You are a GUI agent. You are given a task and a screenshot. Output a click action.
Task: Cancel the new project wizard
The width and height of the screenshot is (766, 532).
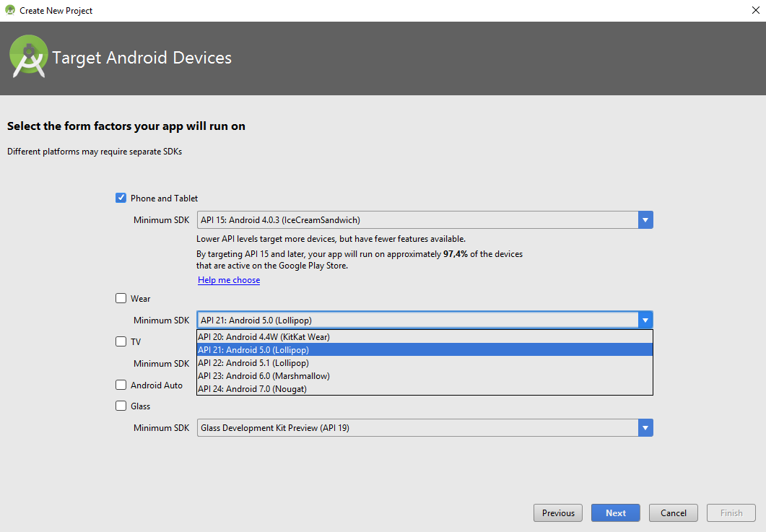click(673, 513)
